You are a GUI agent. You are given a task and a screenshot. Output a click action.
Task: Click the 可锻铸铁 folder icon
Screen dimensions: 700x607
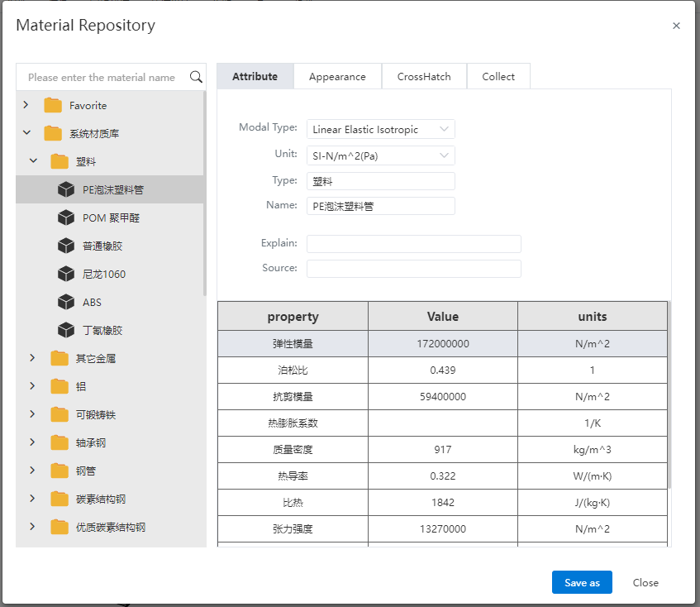60,414
